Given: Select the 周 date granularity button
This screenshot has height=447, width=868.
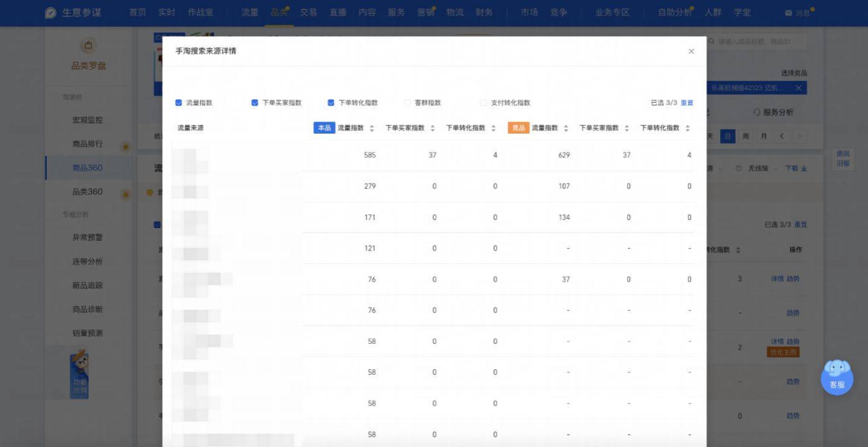Looking at the screenshot, I should pos(745,136).
